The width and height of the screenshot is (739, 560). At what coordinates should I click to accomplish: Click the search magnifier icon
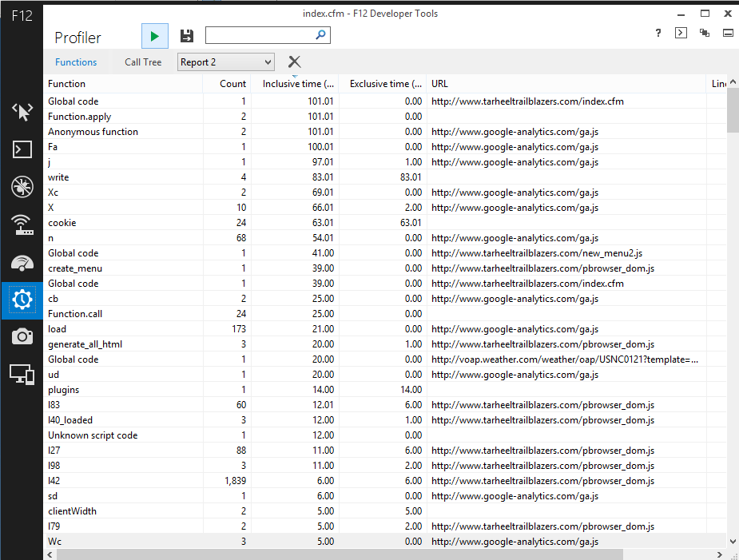point(320,35)
